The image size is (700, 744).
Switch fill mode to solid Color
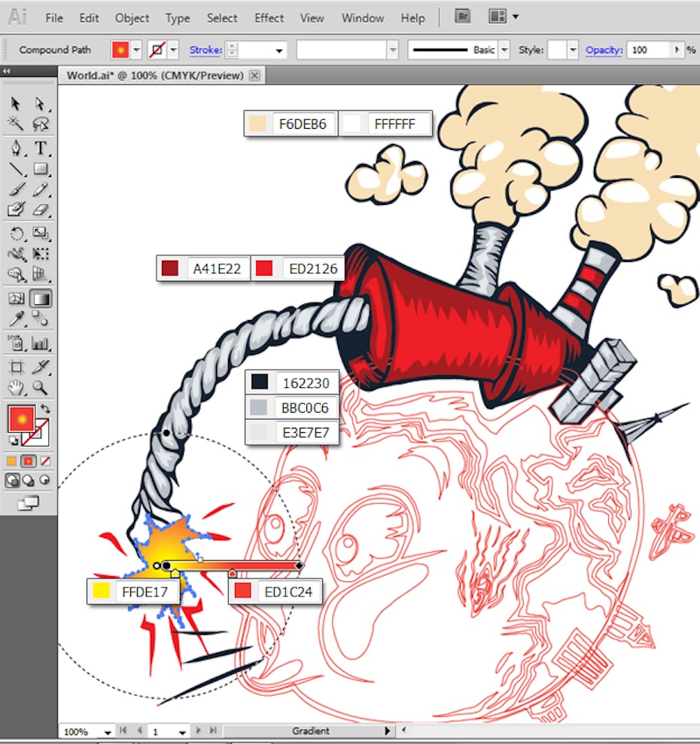coord(11,460)
